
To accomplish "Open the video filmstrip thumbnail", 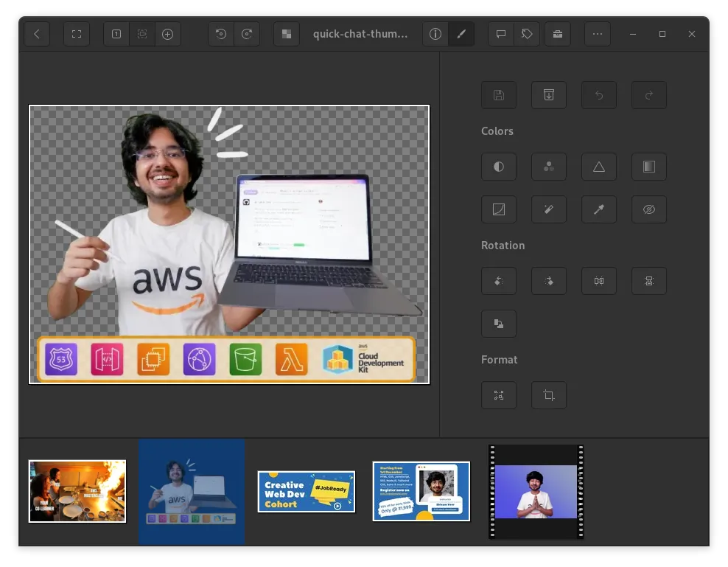I will (x=536, y=492).
